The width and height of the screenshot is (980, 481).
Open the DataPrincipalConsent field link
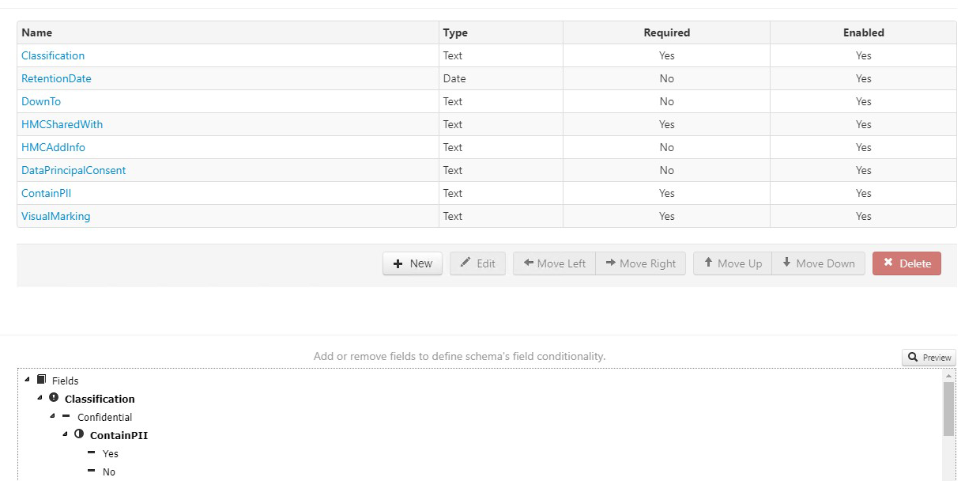(73, 170)
